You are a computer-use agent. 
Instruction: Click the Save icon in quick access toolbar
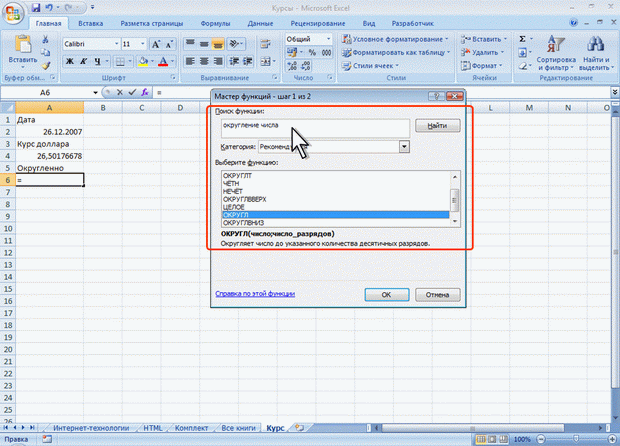coord(36,6)
